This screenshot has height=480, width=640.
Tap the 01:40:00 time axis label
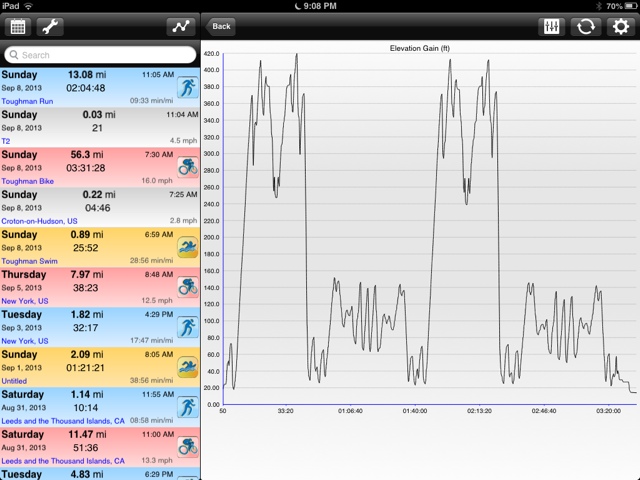pyautogui.click(x=415, y=411)
